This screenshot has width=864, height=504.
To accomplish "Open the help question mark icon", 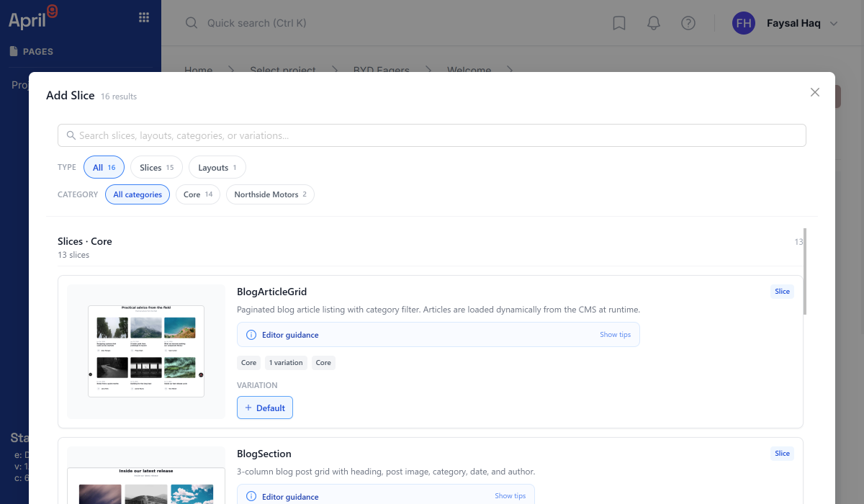I will point(688,23).
